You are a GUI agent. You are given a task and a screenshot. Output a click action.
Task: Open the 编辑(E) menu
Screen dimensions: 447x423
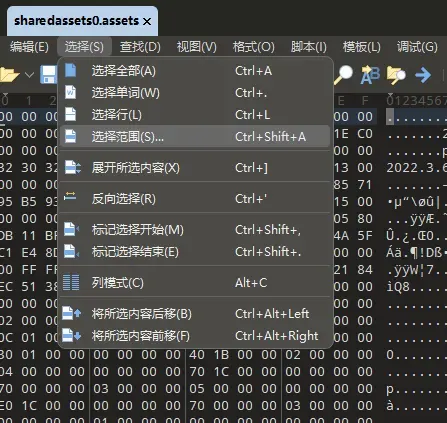pyautogui.click(x=29, y=47)
